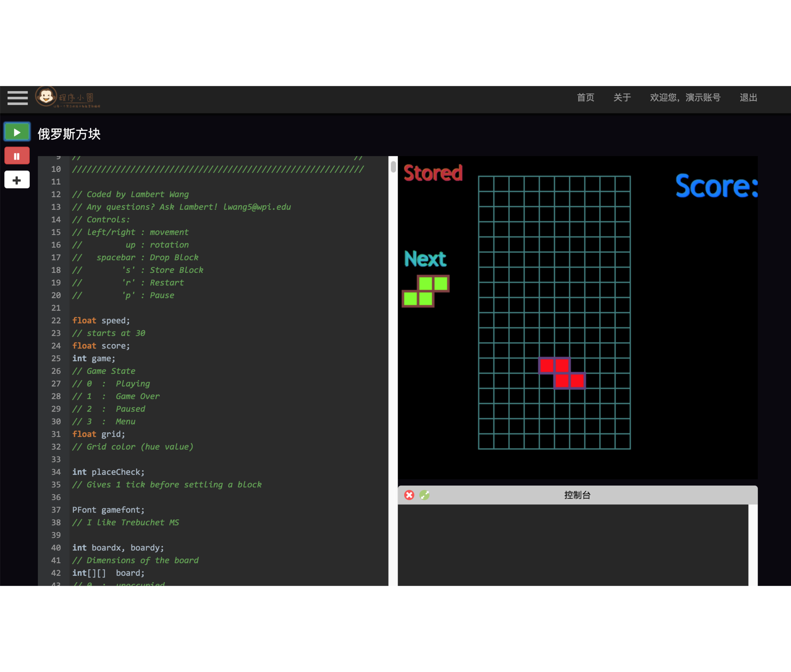Open the 关于 about page
The image size is (791, 672).
tap(622, 97)
